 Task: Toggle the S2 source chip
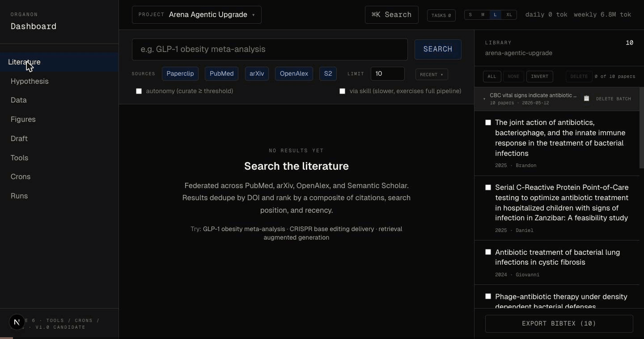point(328,73)
